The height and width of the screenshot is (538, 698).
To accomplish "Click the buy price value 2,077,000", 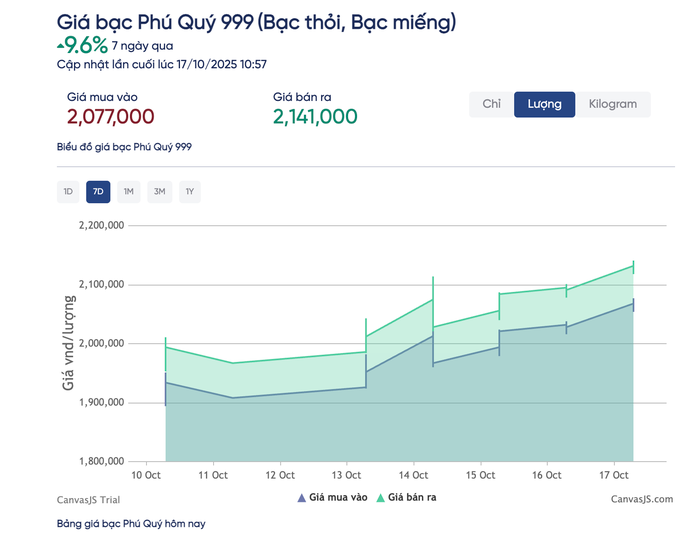I will (110, 117).
